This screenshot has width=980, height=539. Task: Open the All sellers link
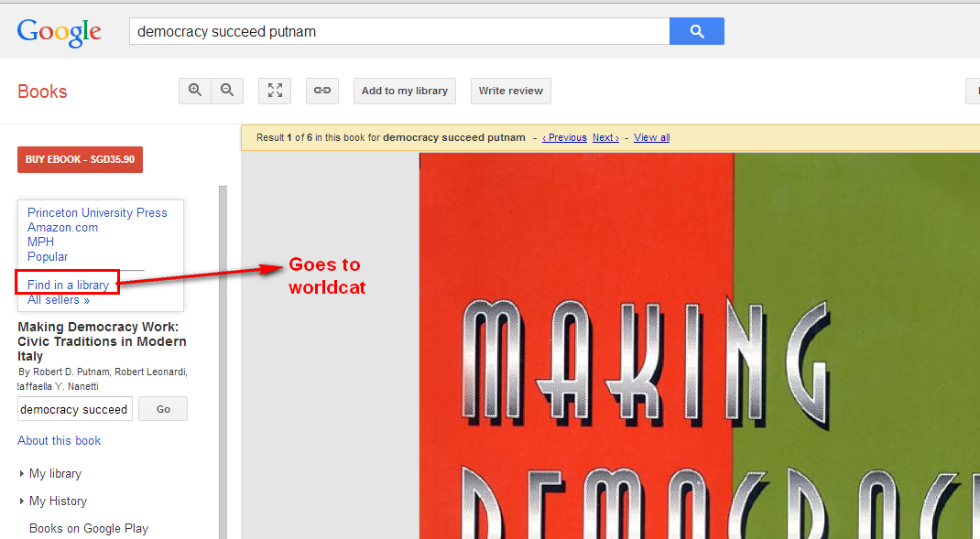(x=58, y=300)
